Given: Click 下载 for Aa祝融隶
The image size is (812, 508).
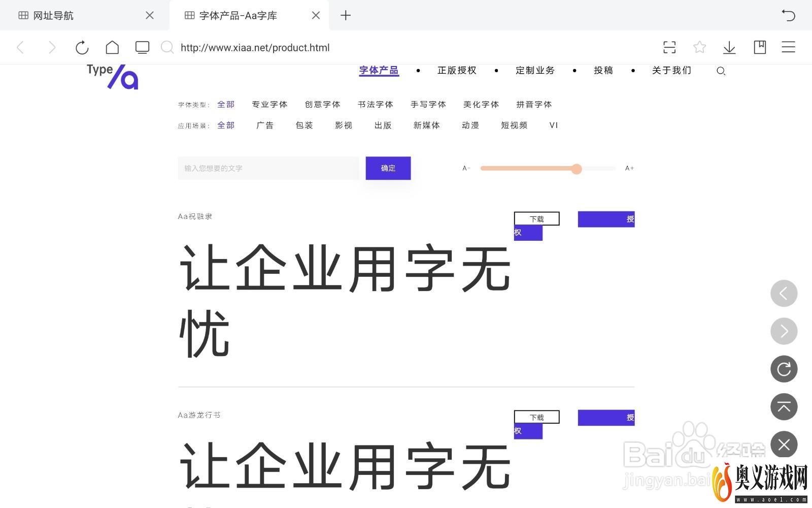Looking at the screenshot, I should 537,219.
